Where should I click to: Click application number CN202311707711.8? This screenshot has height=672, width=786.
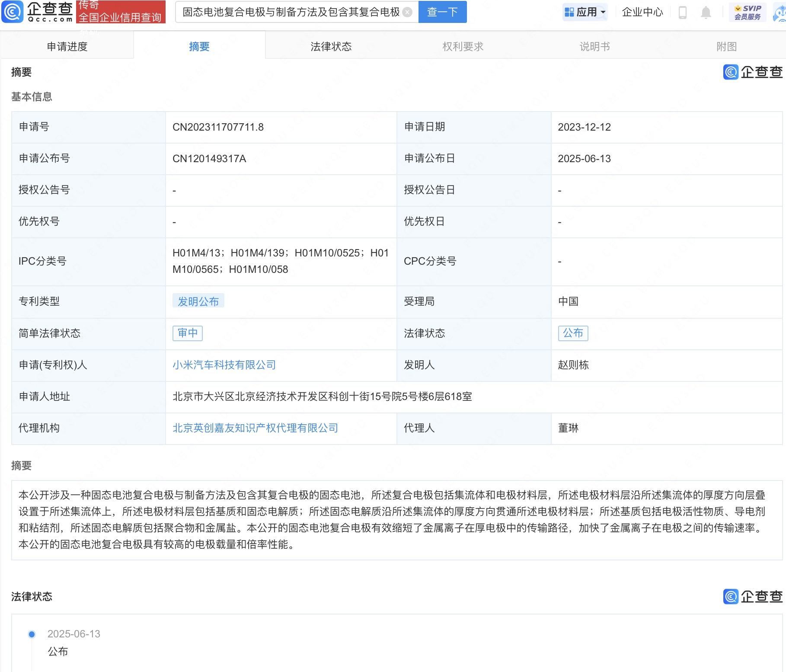(218, 127)
